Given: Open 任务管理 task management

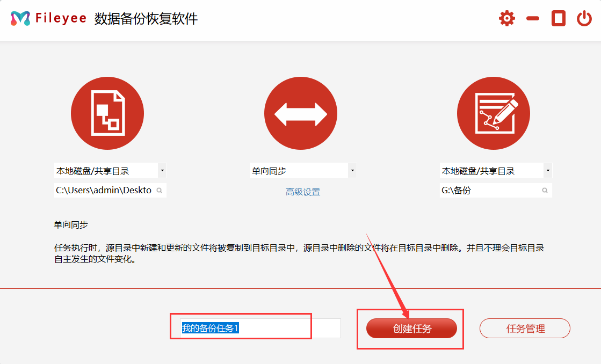Looking at the screenshot, I should [x=525, y=329].
